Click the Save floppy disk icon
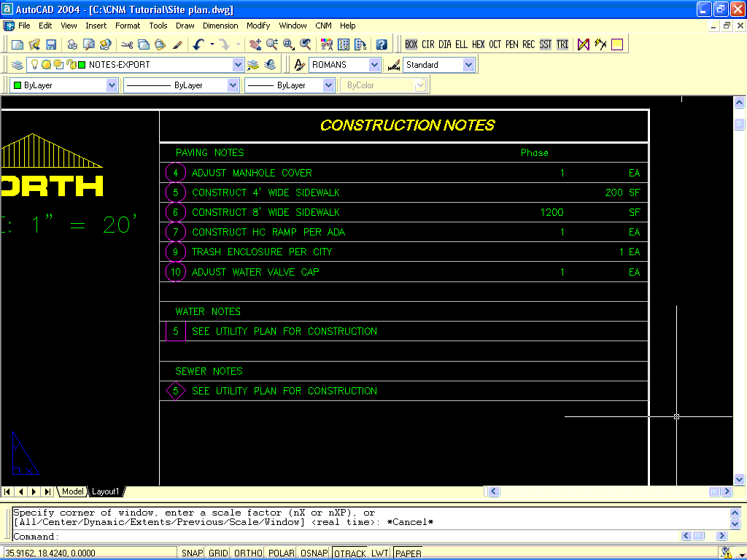This screenshot has width=747, height=560. 51,44
